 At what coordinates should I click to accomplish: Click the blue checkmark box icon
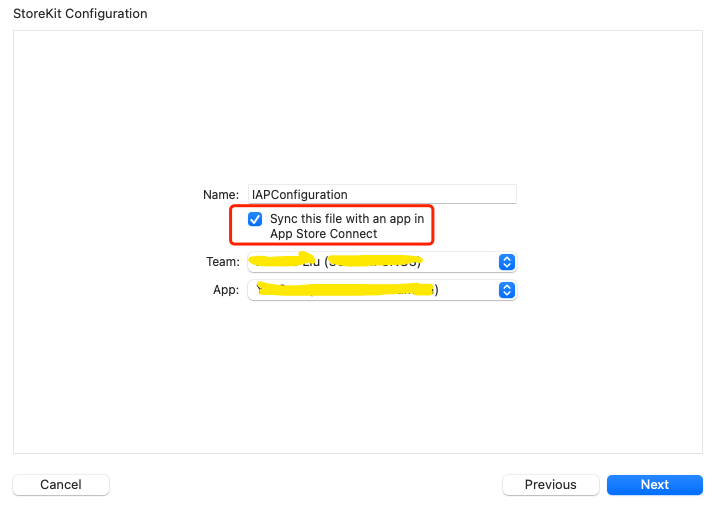pyautogui.click(x=255, y=219)
